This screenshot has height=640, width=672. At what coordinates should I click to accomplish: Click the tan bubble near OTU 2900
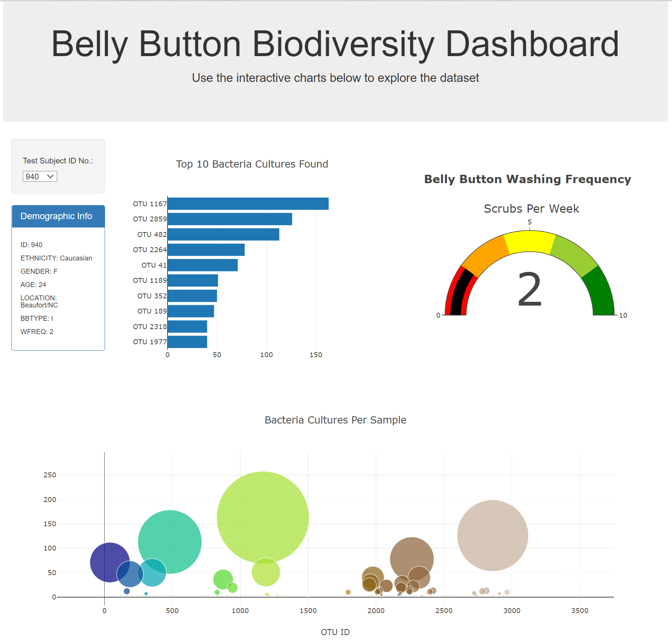tap(492, 535)
